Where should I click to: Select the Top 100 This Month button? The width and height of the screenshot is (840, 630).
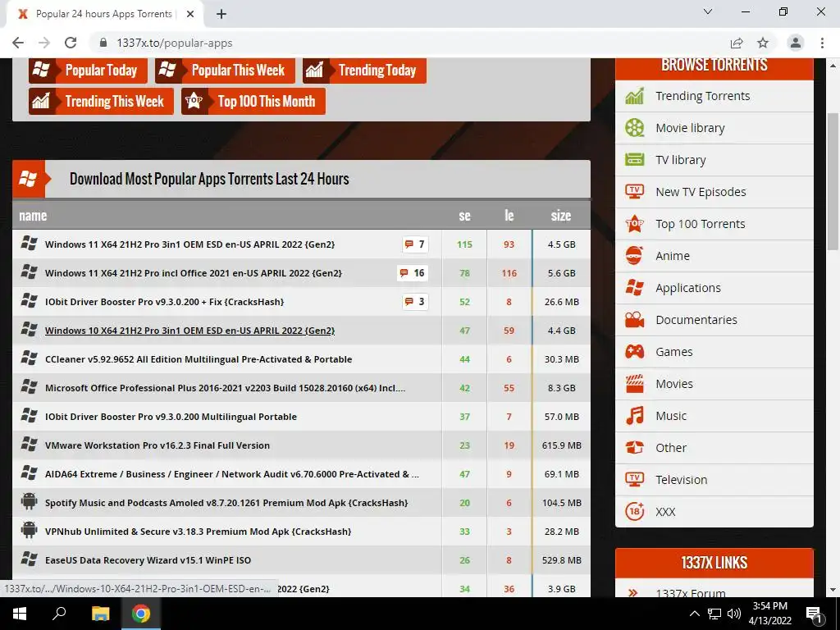point(253,101)
